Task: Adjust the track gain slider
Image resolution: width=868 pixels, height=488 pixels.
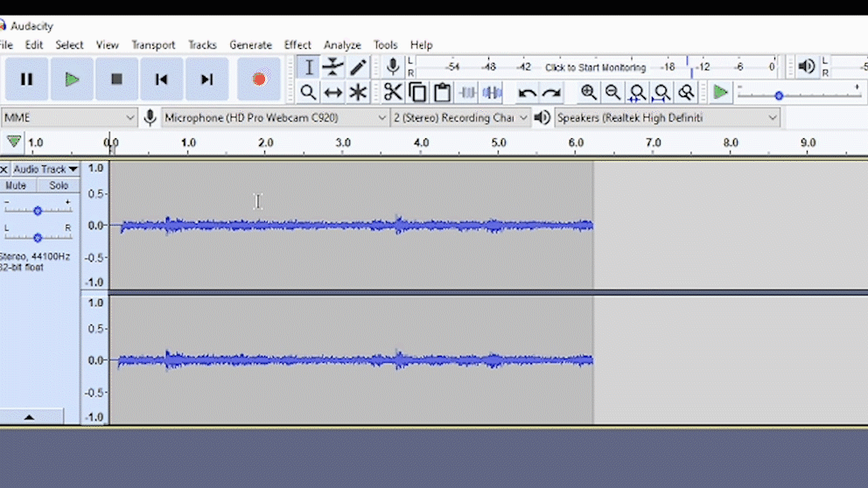Action: click(38, 211)
